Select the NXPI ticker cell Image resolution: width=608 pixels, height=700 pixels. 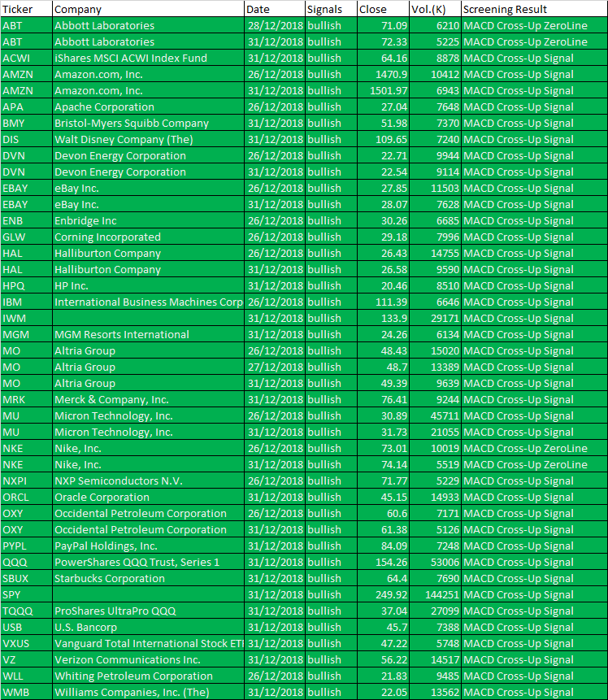26,480
